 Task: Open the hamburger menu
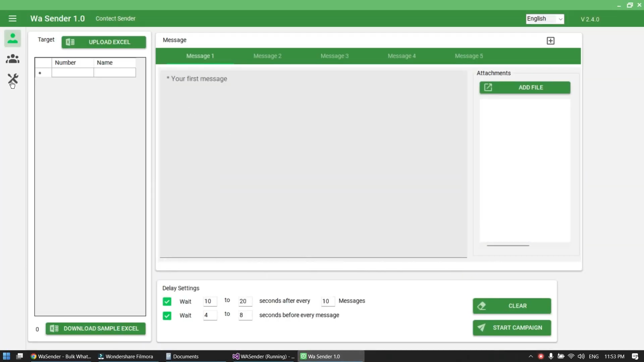tap(12, 18)
